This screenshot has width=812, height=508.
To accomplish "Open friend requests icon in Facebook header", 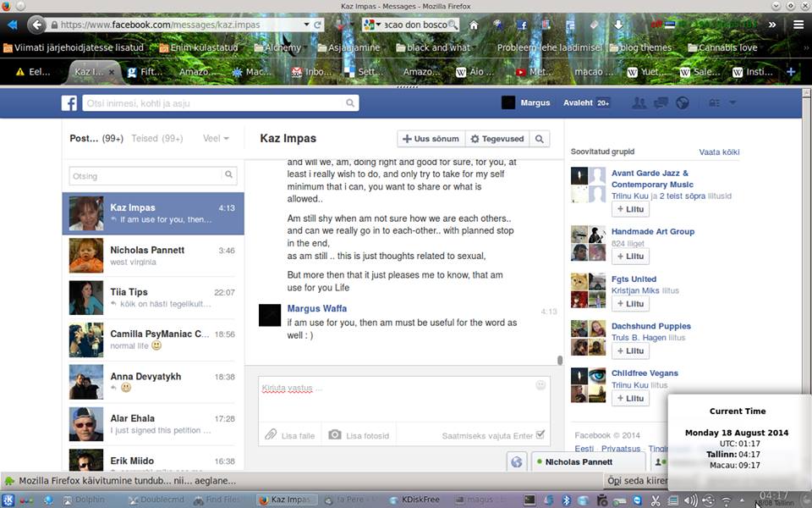I will tap(639, 102).
